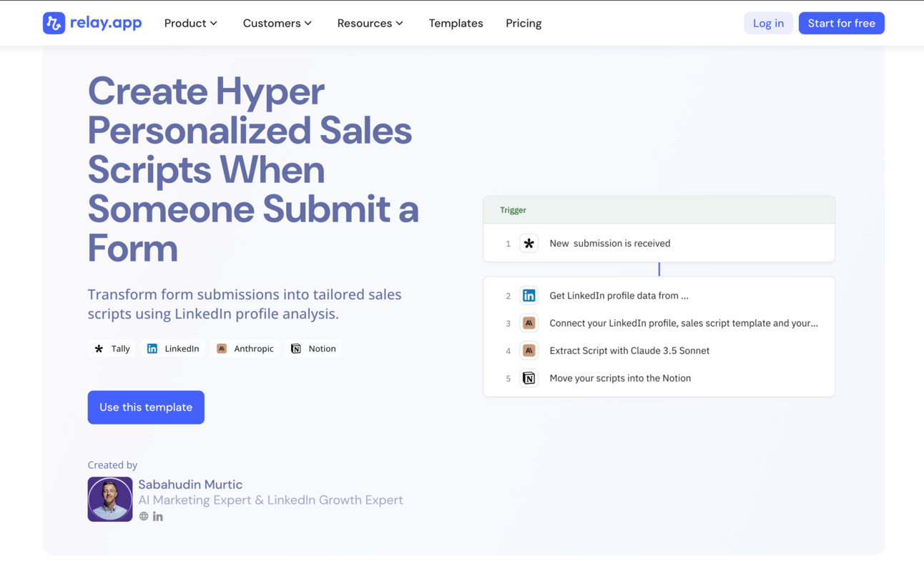Open the creator's website globe icon
The height and width of the screenshot is (561, 924).
pos(144,517)
